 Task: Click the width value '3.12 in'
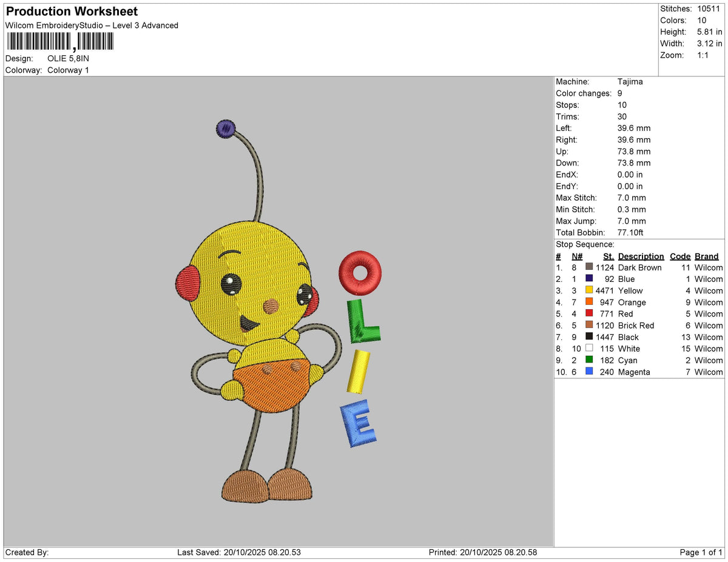click(x=710, y=44)
